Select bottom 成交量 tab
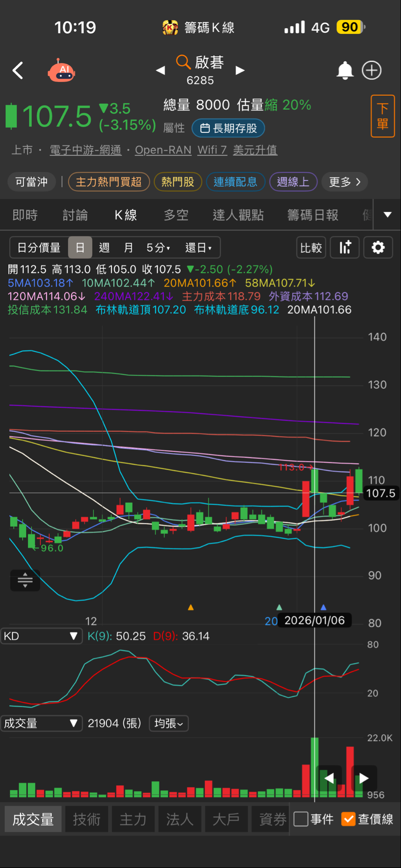The image size is (401, 868). point(33,819)
